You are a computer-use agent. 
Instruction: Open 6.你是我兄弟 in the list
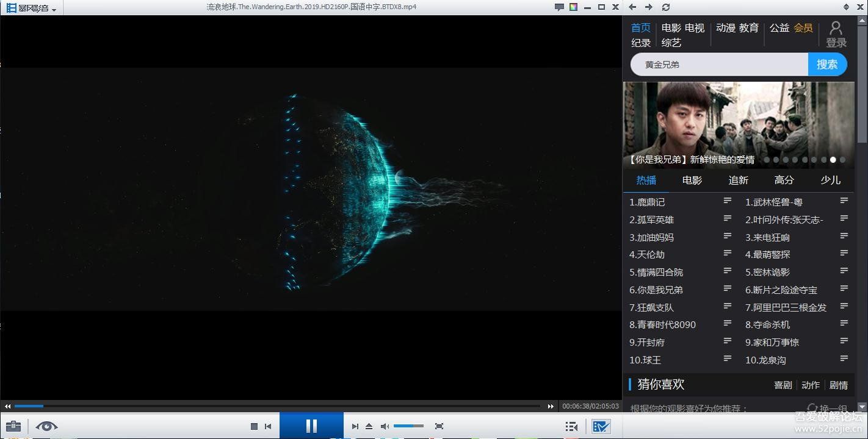point(656,290)
